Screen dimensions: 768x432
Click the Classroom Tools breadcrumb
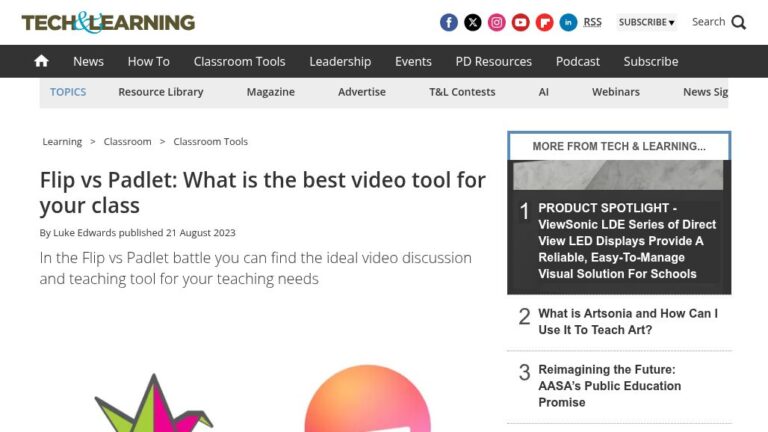(x=210, y=142)
